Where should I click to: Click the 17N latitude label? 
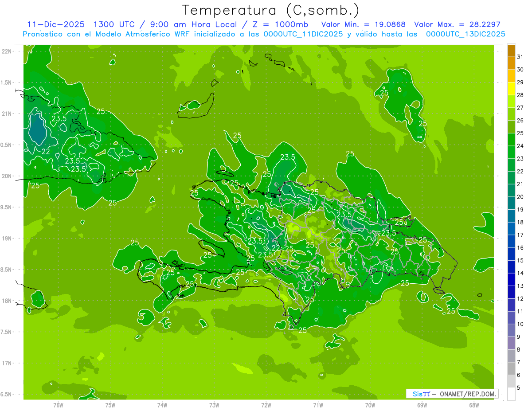click(8, 363)
